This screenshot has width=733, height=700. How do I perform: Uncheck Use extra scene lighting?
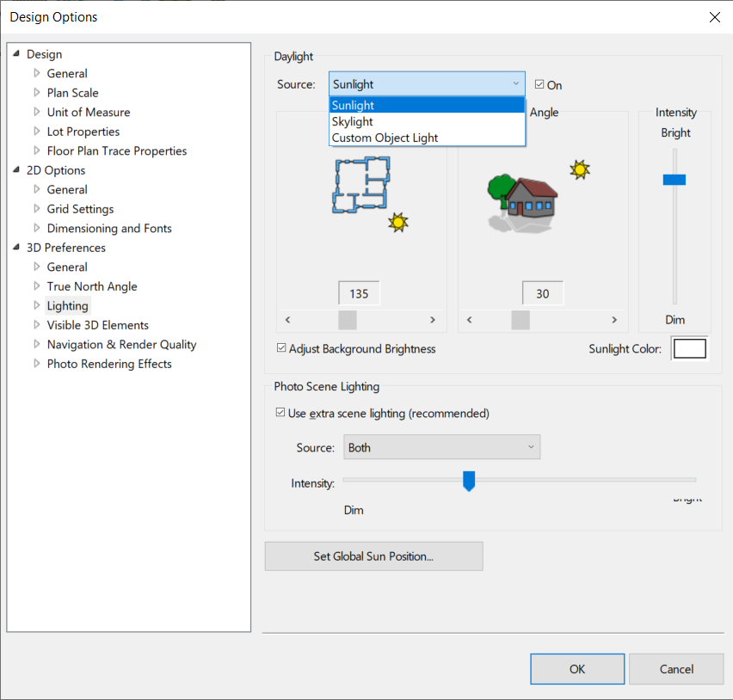point(280,413)
